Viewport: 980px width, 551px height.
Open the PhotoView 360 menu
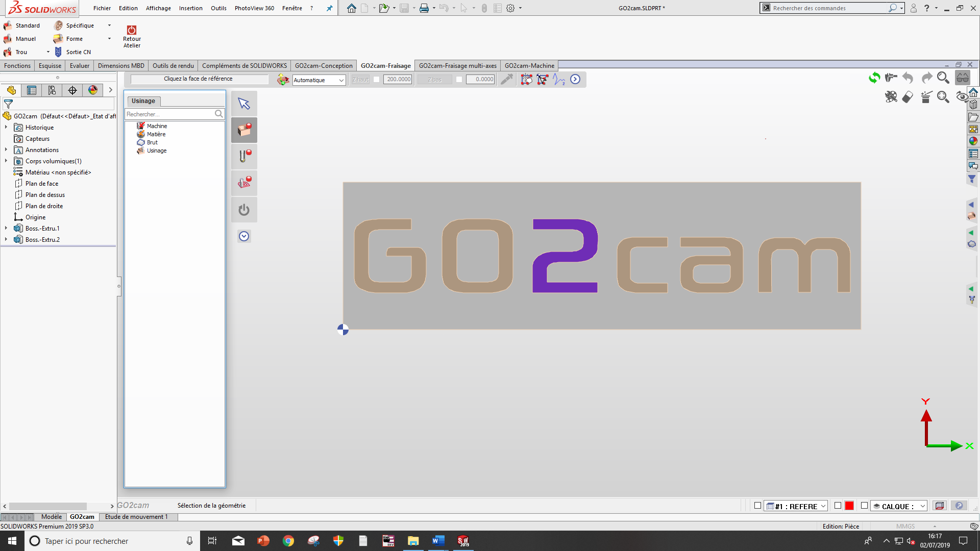tap(254, 8)
